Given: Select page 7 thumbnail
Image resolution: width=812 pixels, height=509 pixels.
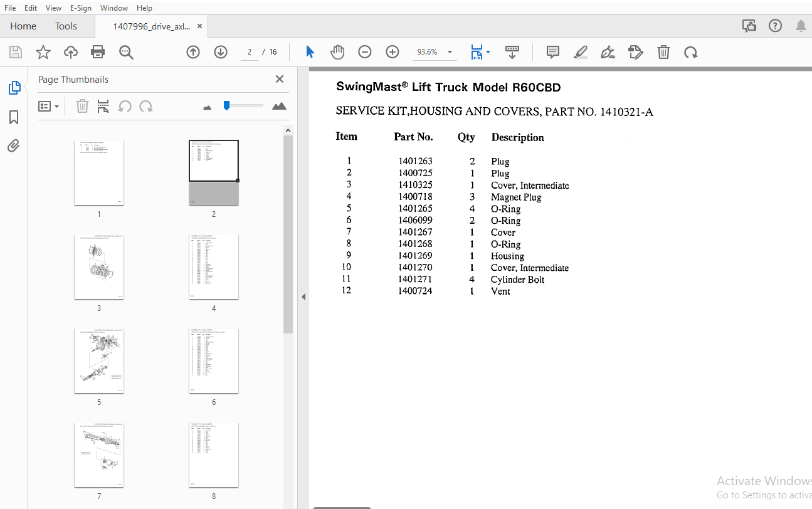Looking at the screenshot, I should (99, 454).
